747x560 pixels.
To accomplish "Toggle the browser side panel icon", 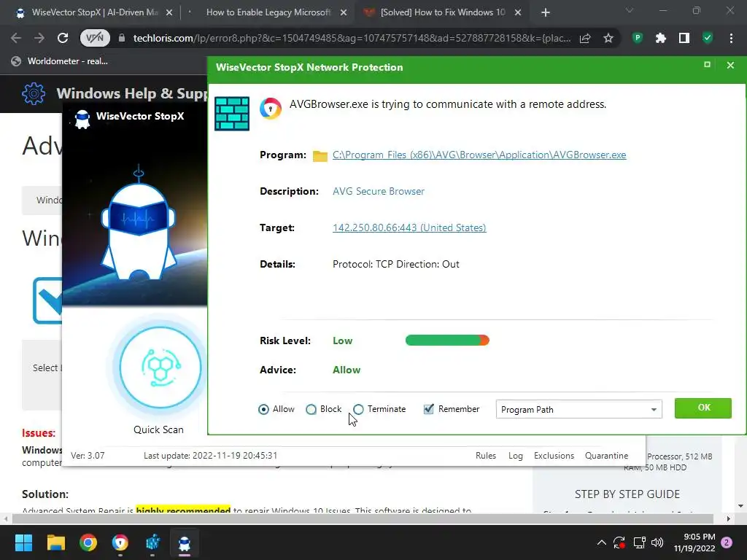I will 684,38.
